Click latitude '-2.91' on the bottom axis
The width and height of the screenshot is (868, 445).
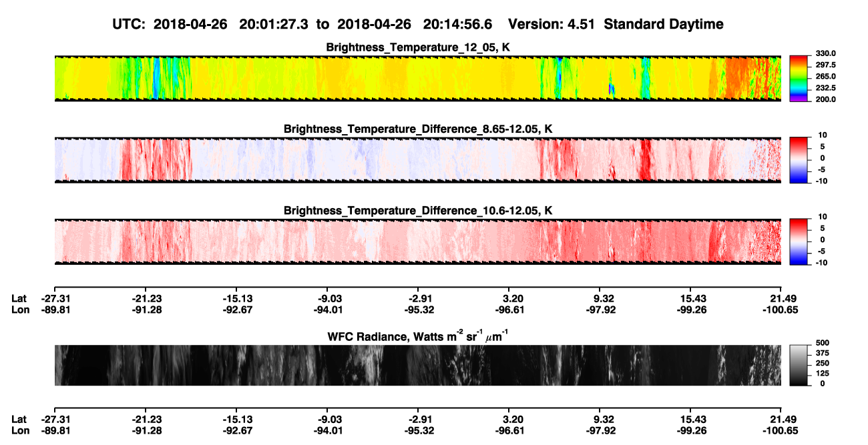click(417, 419)
